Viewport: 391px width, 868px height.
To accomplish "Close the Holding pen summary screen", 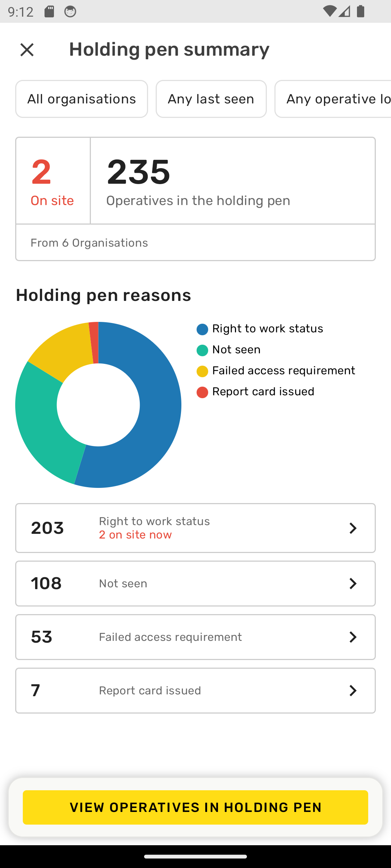I will (x=27, y=50).
